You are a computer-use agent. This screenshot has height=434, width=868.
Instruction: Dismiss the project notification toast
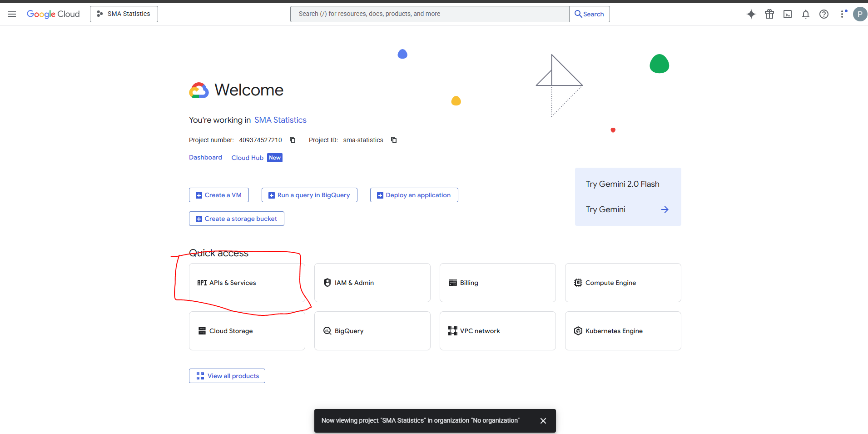[x=543, y=421]
